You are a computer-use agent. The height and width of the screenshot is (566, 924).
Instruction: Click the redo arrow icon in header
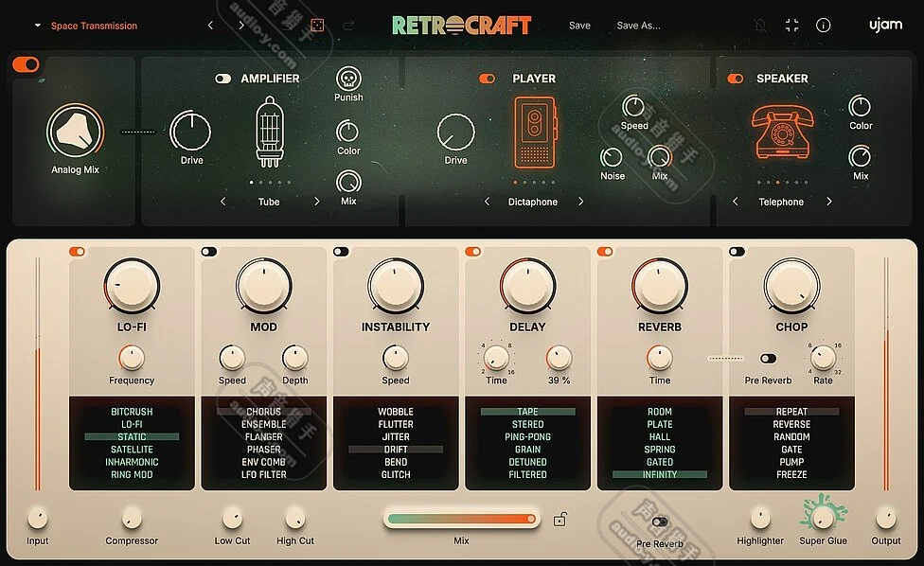tap(348, 26)
